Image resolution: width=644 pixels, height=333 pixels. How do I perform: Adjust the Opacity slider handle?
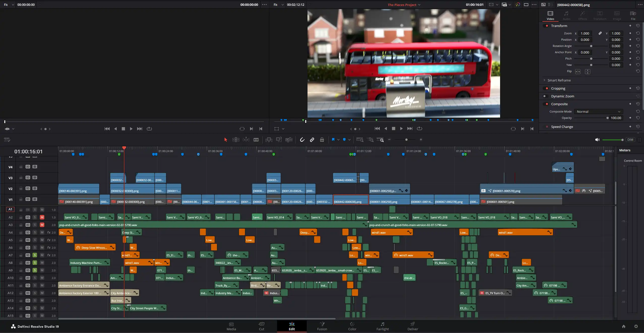click(607, 118)
